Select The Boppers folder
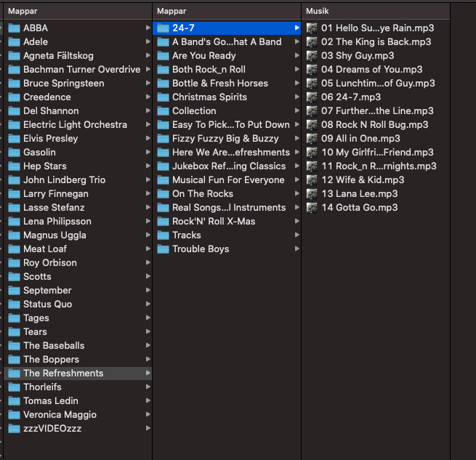This screenshot has width=476, height=460. [x=78, y=360]
